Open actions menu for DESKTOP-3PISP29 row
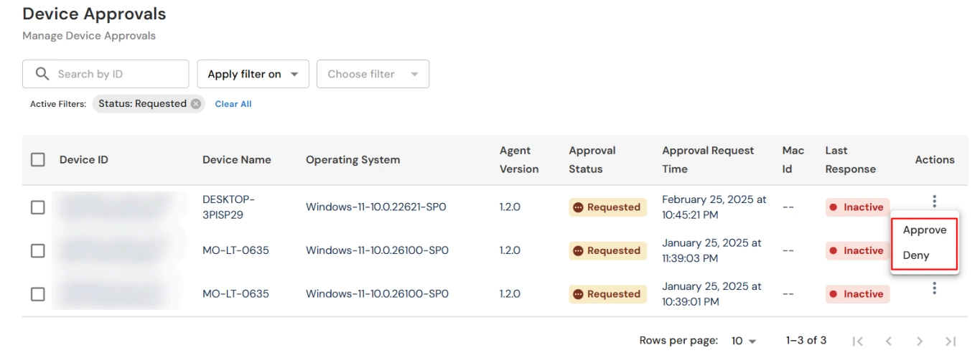 click(934, 201)
